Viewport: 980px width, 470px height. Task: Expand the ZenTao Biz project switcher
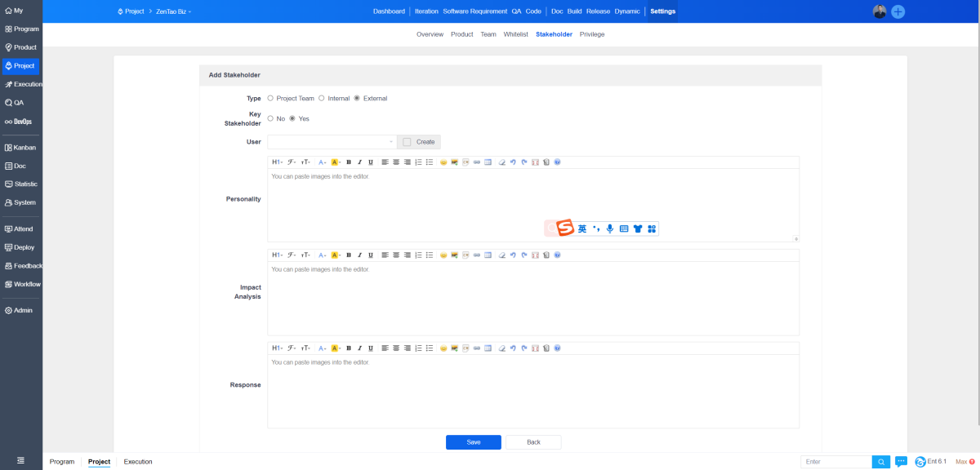[x=173, y=11]
